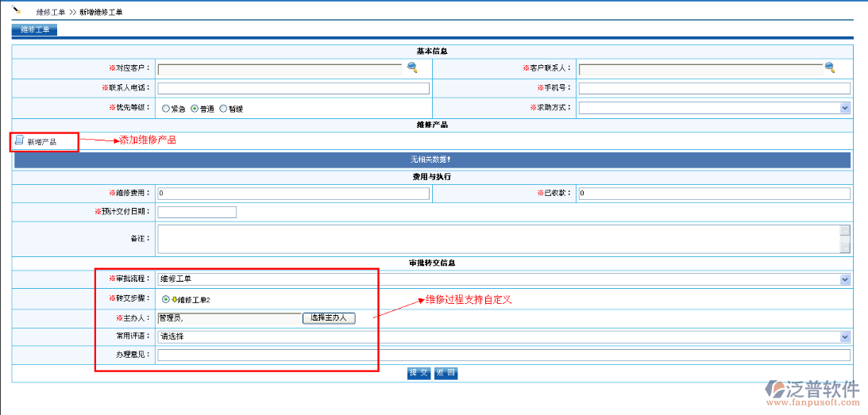This screenshot has width=868, height=415.
Task: Click the pencil icon next to breadcrumb
Action: coord(17,10)
